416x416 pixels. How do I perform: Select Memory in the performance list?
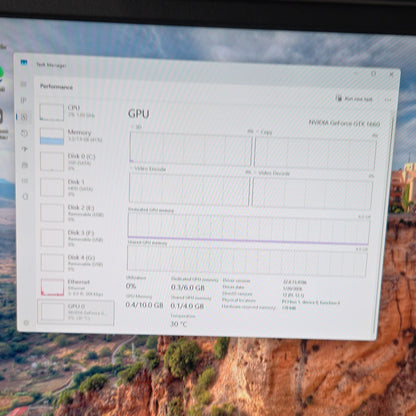click(x=76, y=136)
